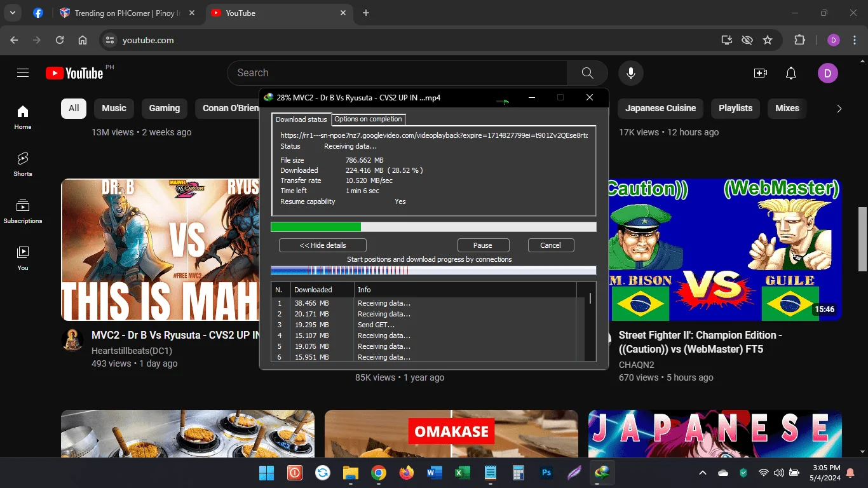Click the crossed-out eye icon in address bar
Screen dimensions: 868x488
pyautogui.click(x=747, y=40)
